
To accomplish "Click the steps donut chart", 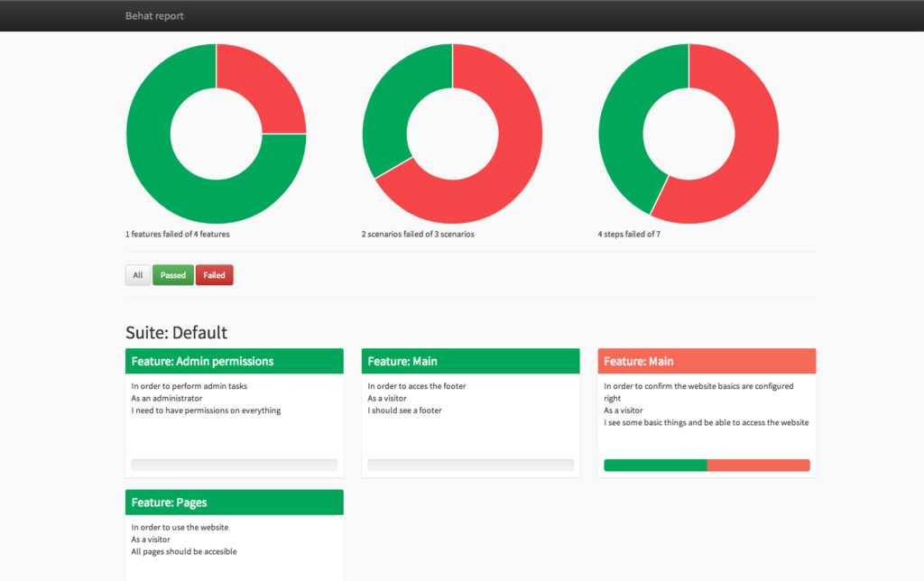I will click(688, 134).
